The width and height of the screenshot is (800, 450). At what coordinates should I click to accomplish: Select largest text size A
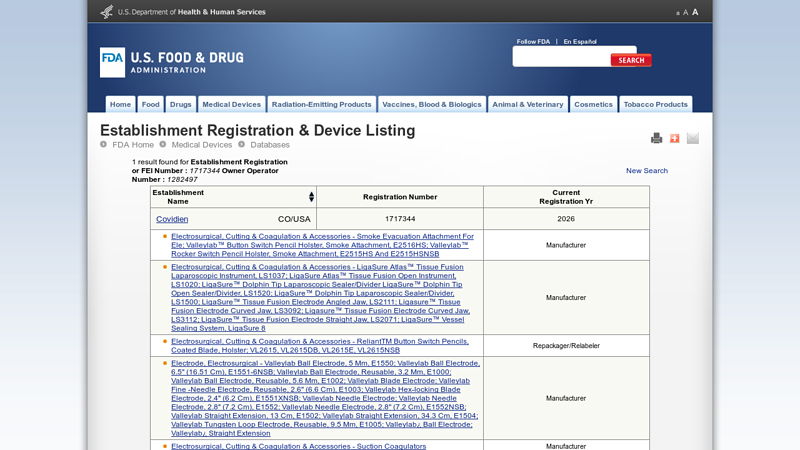point(695,12)
